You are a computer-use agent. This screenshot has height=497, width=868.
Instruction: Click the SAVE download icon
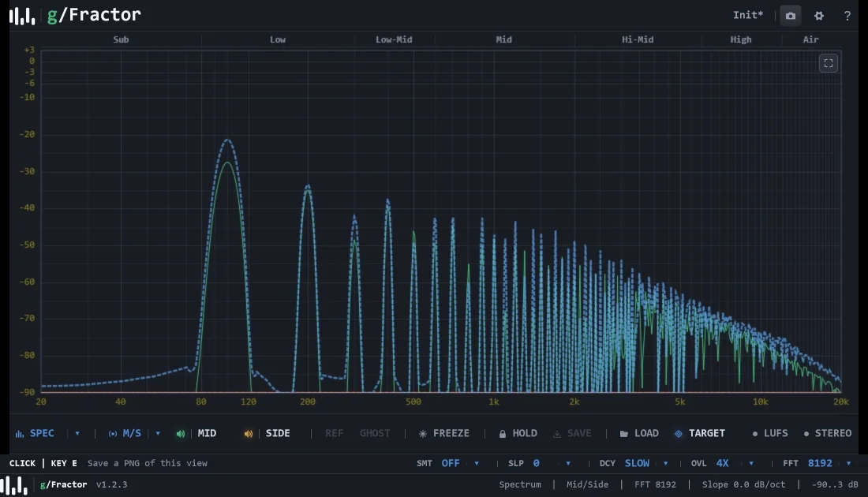[x=557, y=434]
